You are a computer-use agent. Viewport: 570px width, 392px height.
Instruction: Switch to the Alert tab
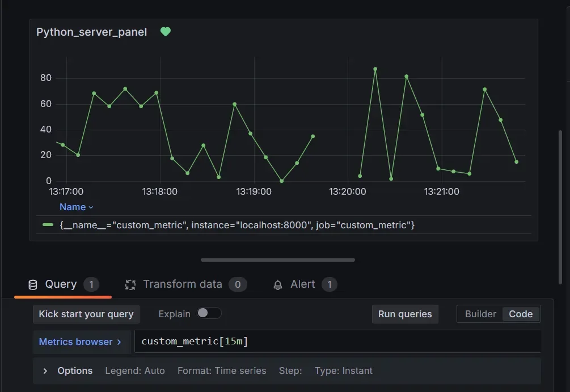pos(305,284)
